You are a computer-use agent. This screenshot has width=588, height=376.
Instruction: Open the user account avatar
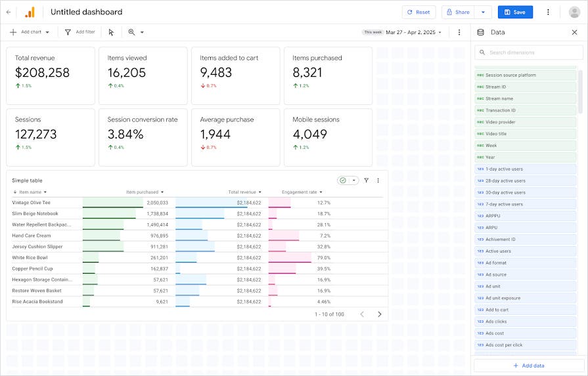(x=574, y=12)
